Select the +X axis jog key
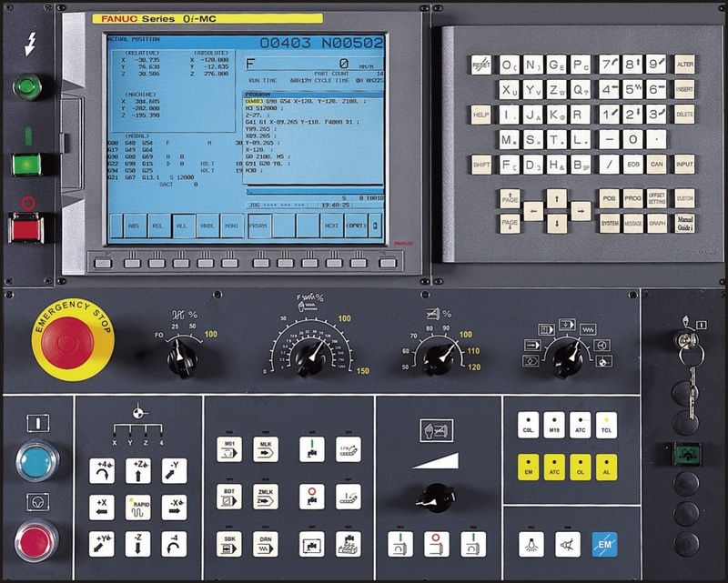The height and width of the screenshot is (583, 728). [x=102, y=508]
